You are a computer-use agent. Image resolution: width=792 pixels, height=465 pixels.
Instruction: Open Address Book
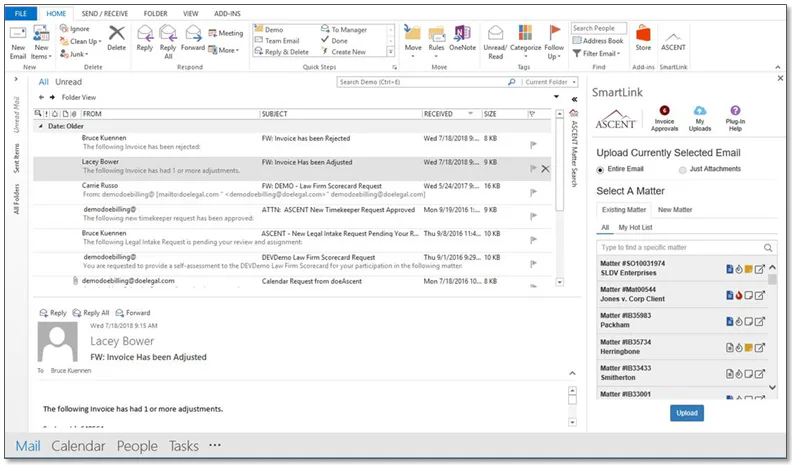[x=598, y=40]
